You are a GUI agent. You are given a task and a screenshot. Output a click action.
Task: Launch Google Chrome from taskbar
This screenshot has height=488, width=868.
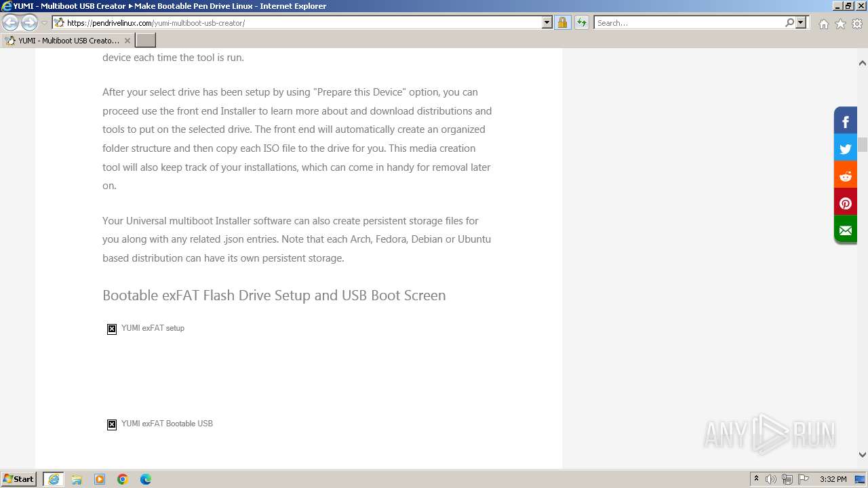[x=123, y=479]
